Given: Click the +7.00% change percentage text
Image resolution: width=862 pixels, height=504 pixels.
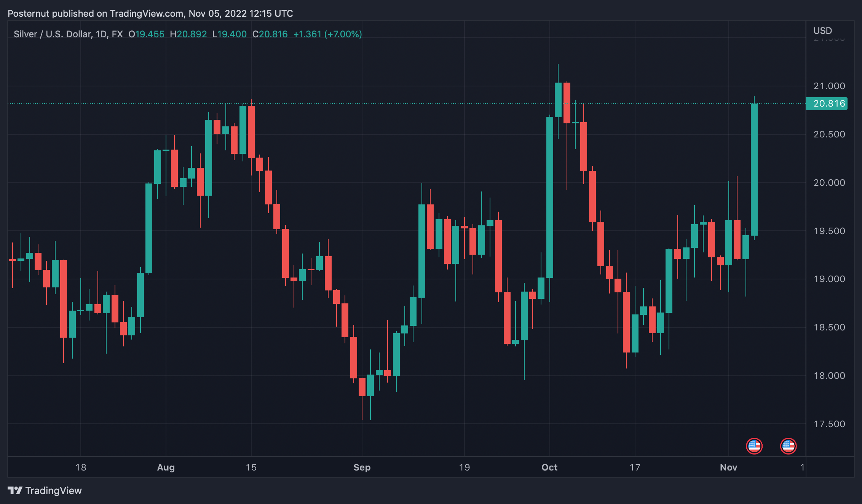Looking at the screenshot, I should pos(343,34).
